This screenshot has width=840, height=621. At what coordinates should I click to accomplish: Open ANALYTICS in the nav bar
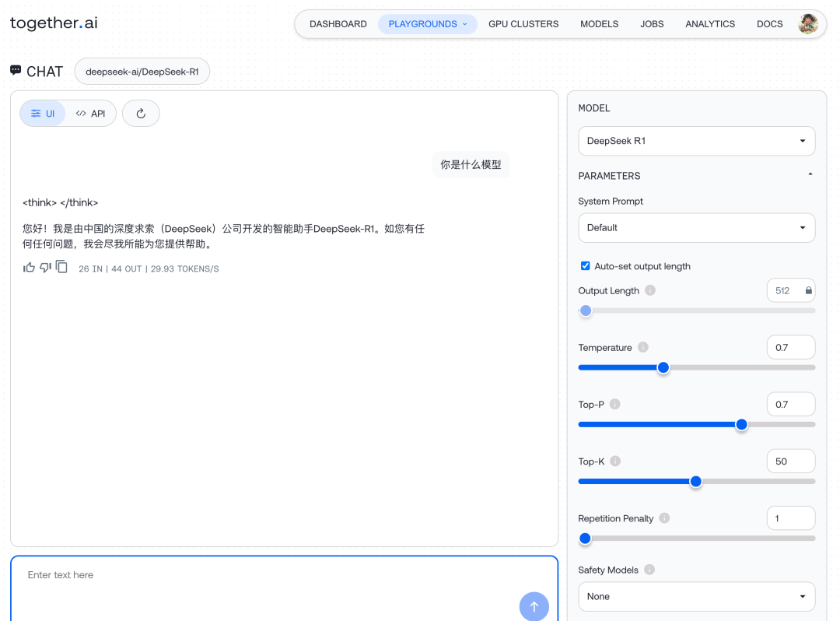[710, 24]
